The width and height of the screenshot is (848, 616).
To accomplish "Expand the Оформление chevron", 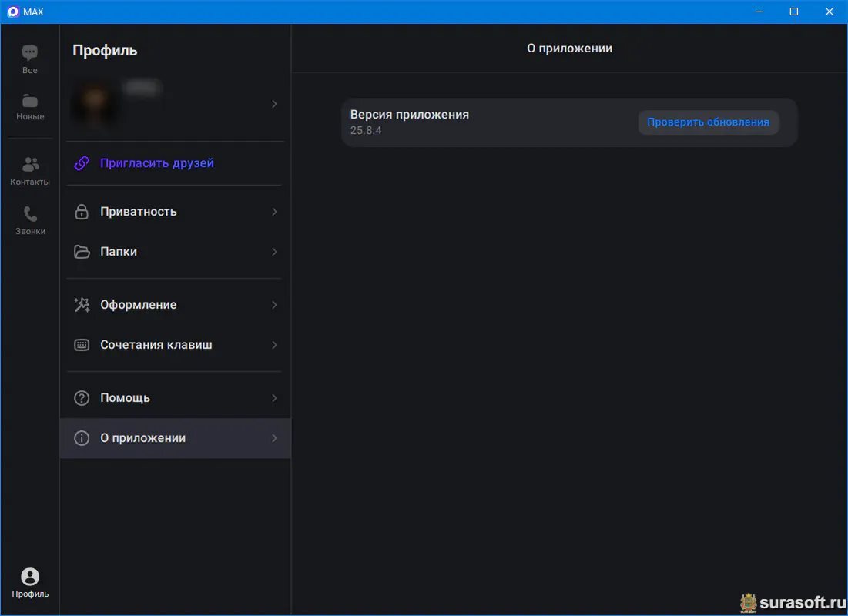I will pos(274,304).
